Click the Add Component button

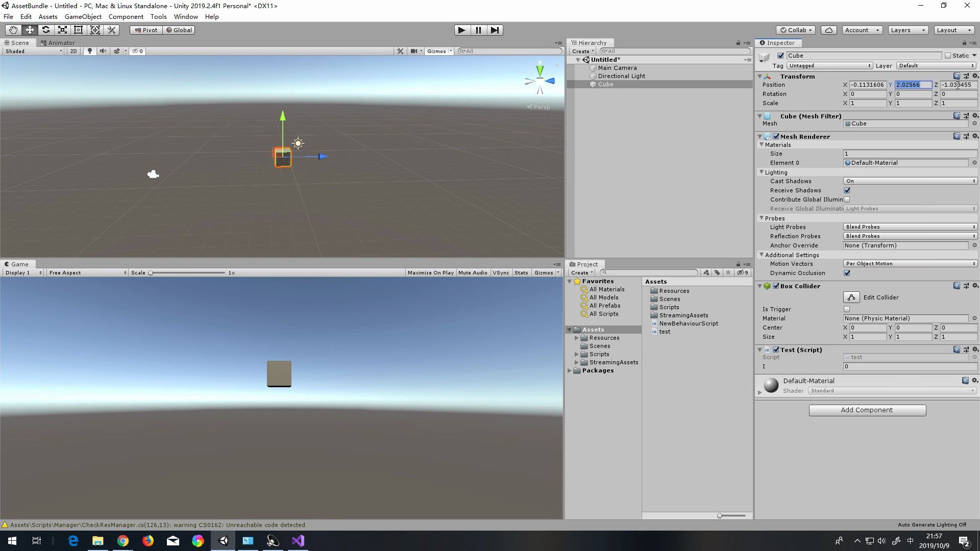(867, 410)
